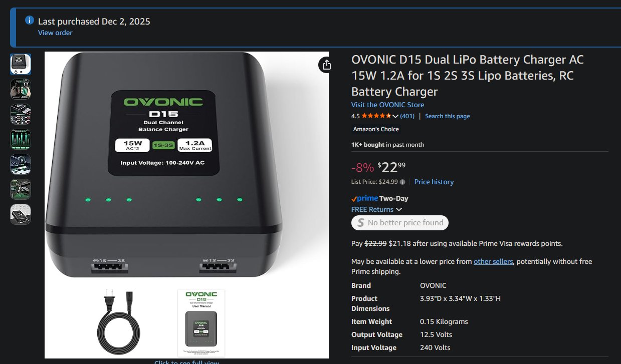Click the Input Voltage 240 Volts value
The width and height of the screenshot is (621, 364).
coord(435,347)
